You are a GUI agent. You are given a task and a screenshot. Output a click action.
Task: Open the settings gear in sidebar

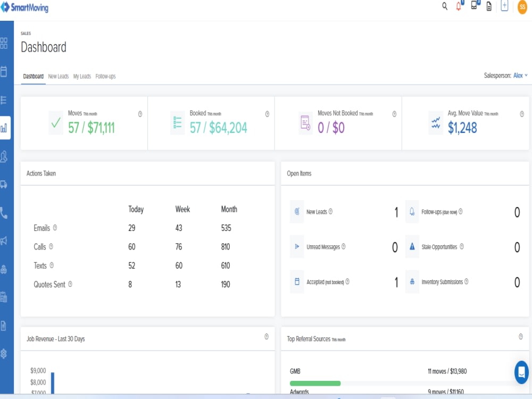(x=4, y=354)
